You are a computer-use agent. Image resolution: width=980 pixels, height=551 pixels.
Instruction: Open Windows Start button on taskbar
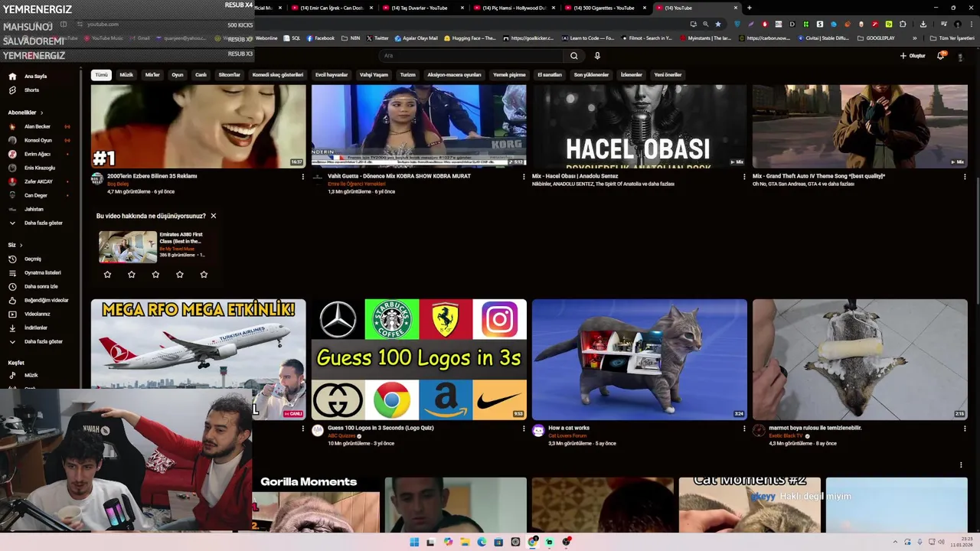[414, 542]
